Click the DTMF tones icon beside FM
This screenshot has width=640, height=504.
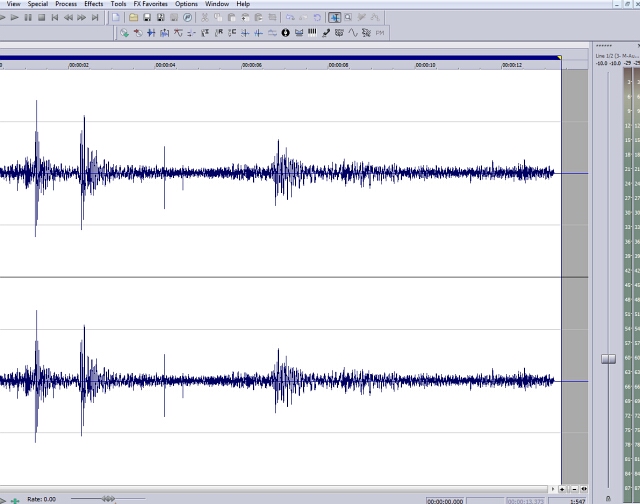click(366, 33)
